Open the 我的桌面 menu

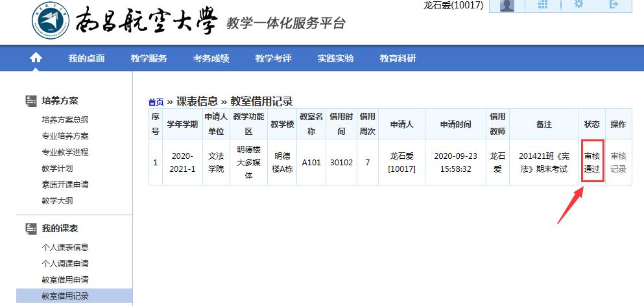click(x=86, y=58)
